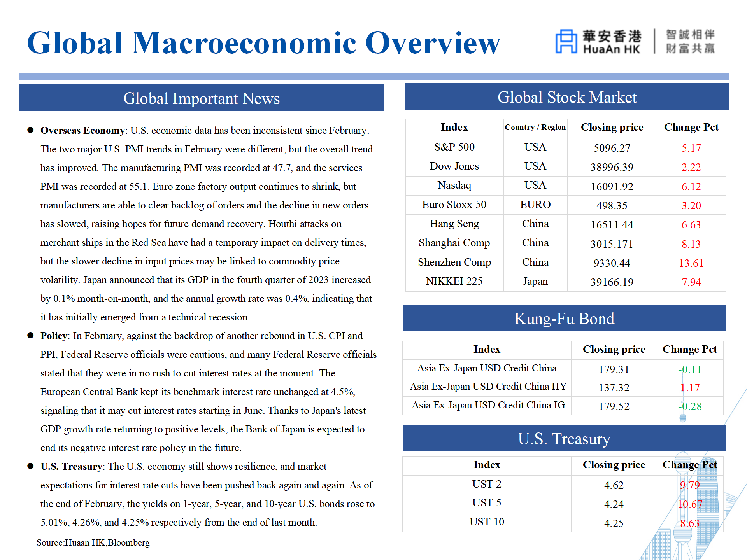Select the Shenzhen Comp index cell

coord(454,262)
